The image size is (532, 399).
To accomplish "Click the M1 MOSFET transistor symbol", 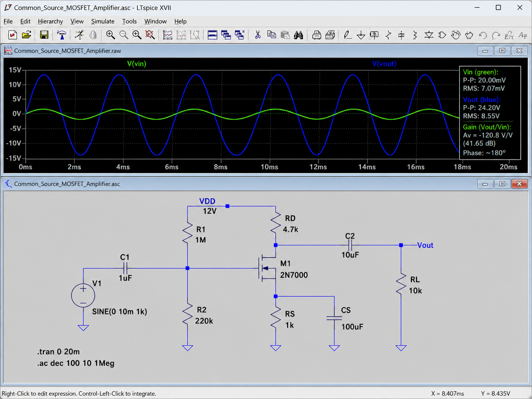I will [x=267, y=268].
